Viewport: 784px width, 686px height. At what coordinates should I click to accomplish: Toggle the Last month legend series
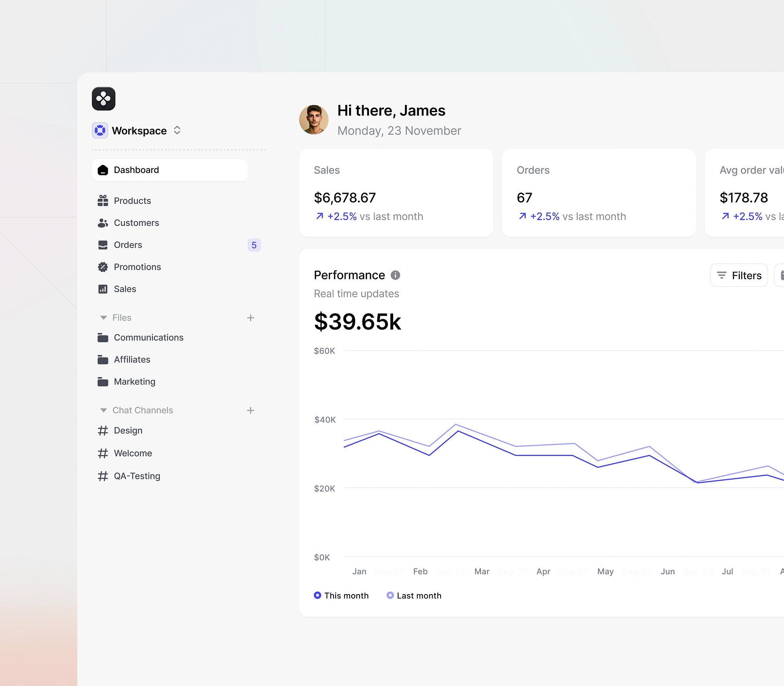pos(414,596)
